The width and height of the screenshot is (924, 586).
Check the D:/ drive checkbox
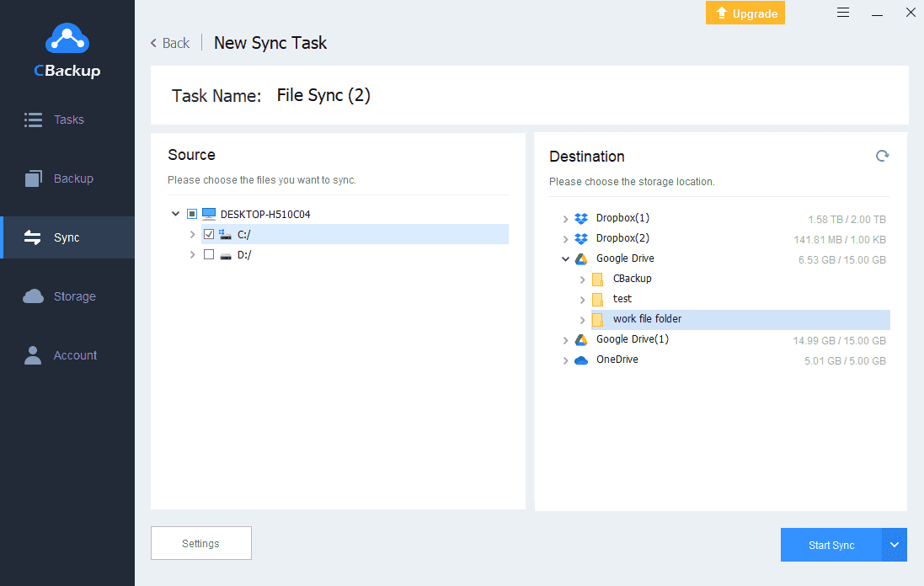pyautogui.click(x=209, y=255)
